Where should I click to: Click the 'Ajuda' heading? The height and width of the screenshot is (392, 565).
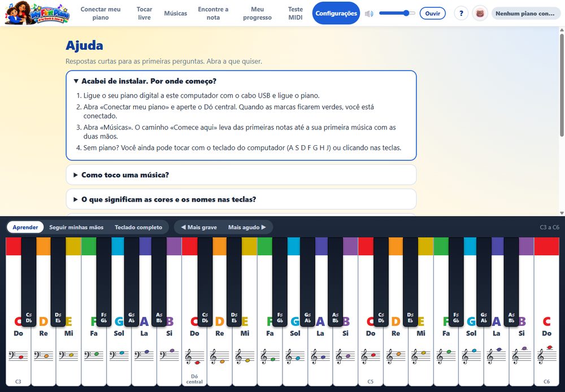84,45
